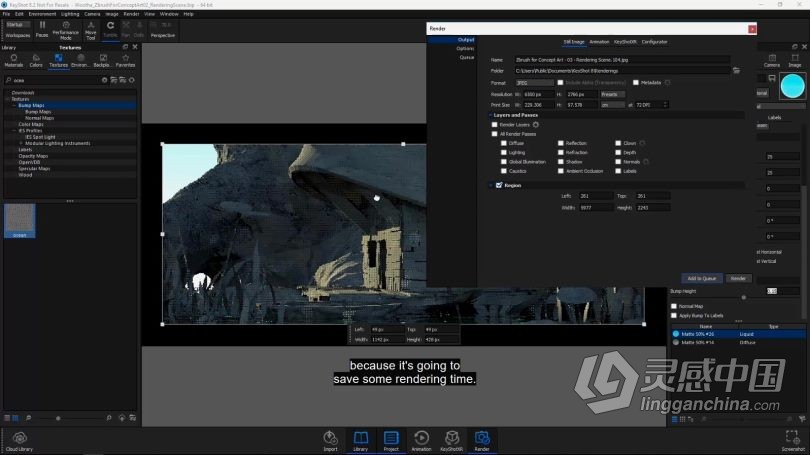The height and width of the screenshot is (455, 810).
Task: Open KeyShotXR from bottom toolbar
Action: (451, 437)
